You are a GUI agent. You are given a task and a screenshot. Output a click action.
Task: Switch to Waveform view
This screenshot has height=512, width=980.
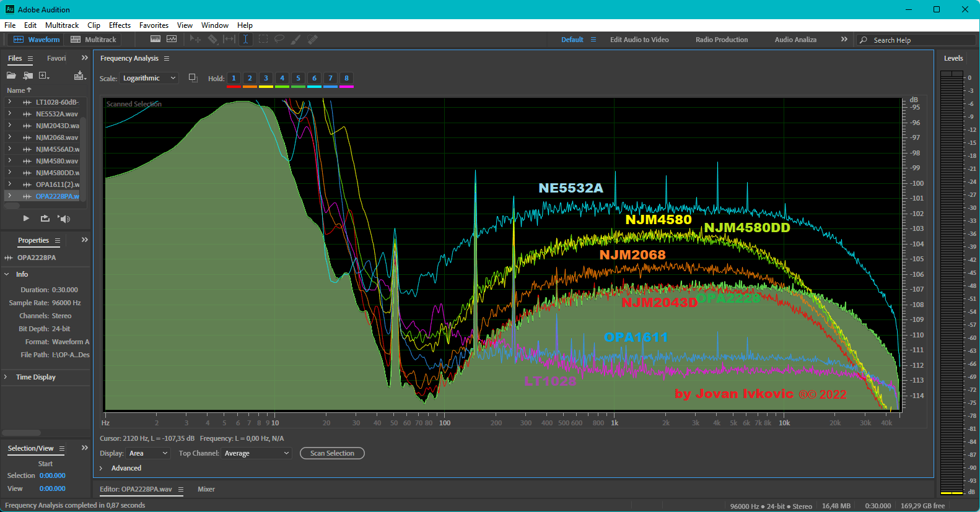[37, 40]
